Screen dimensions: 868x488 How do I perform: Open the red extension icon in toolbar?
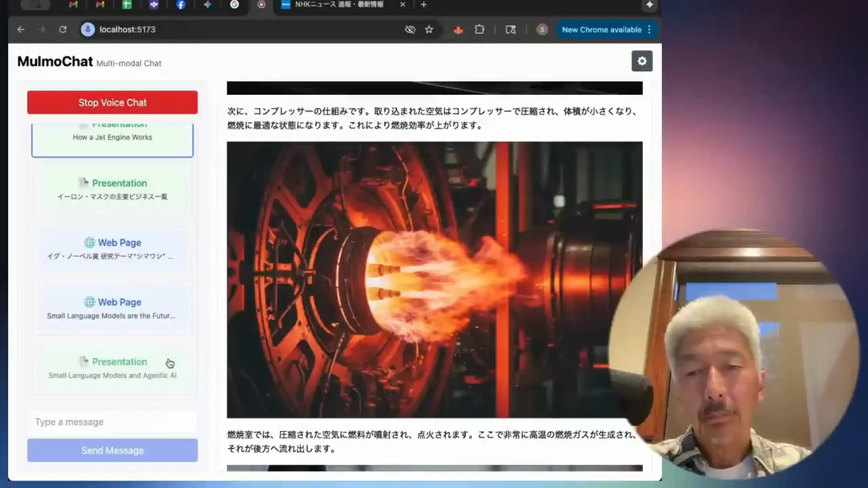(458, 29)
